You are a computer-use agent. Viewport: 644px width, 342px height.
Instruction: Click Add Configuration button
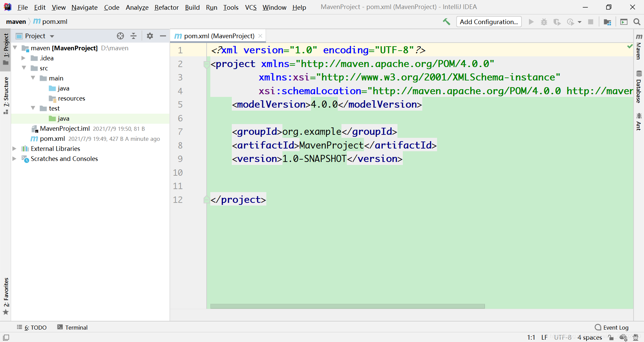[489, 22]
